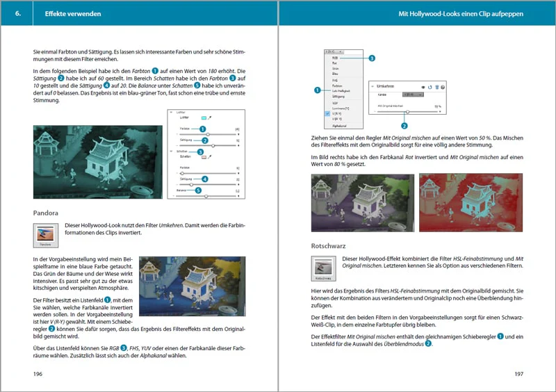
Task: Click the red inverted temple example image
Action: point(471,202)
